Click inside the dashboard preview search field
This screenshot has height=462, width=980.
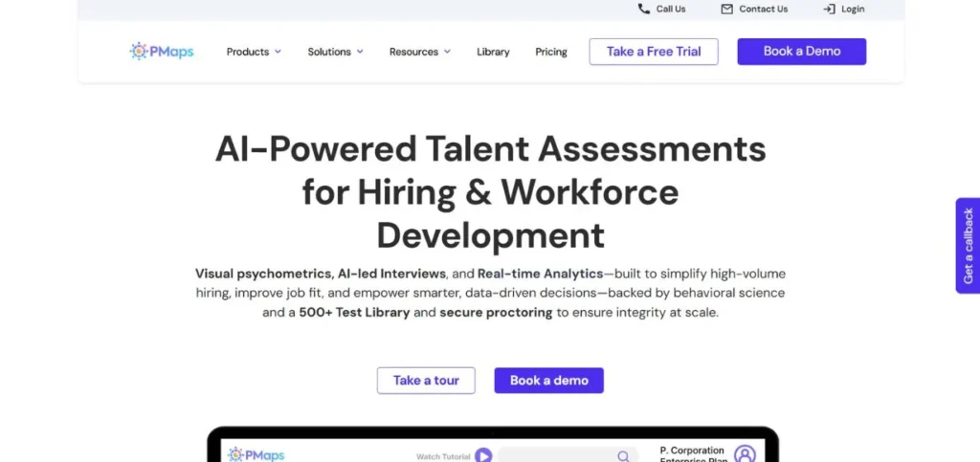click(557, 456)
